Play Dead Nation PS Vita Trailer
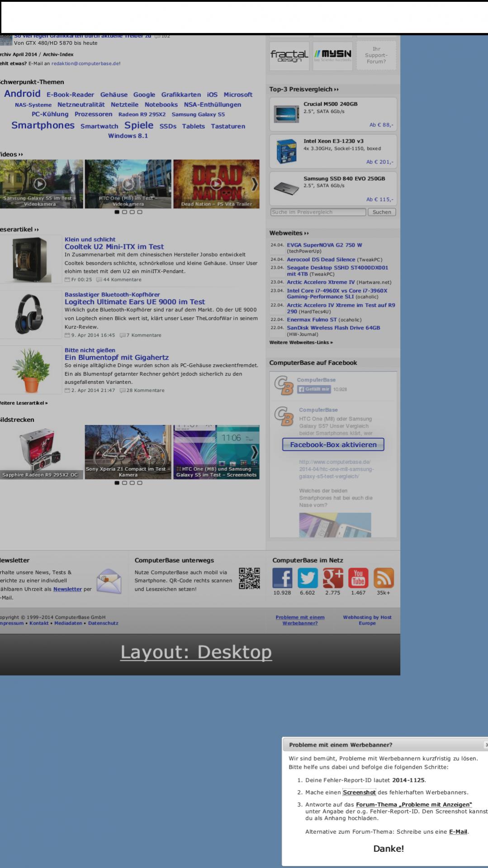The width and height of the screenshot is (488, 868). pos(216,184)
